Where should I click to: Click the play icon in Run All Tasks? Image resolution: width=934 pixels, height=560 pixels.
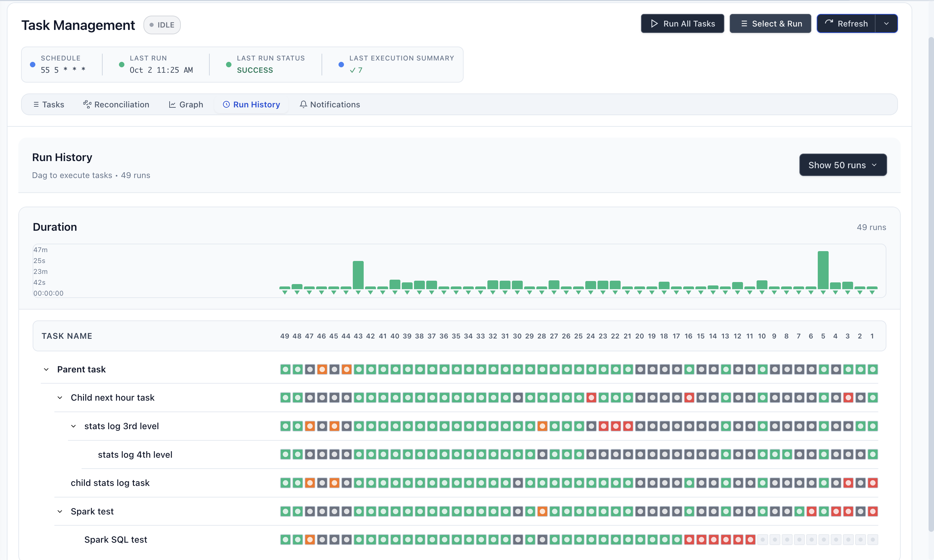(x=654, y=24)
